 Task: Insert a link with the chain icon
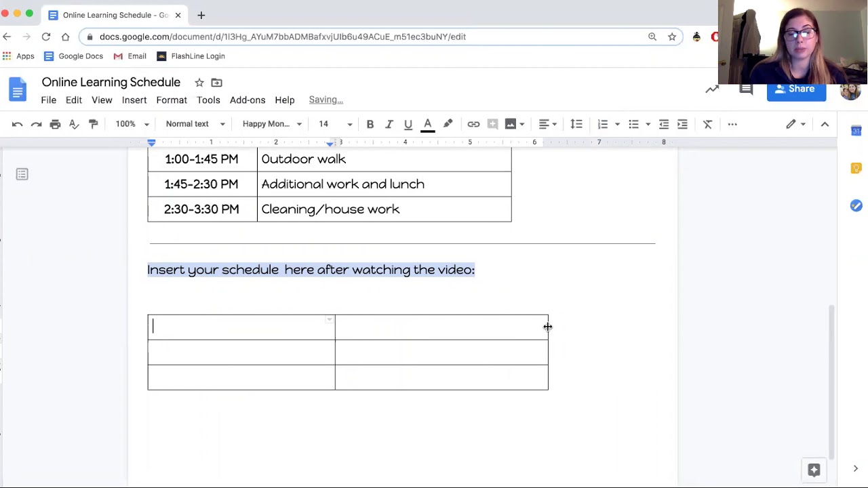tap(473, 124)
